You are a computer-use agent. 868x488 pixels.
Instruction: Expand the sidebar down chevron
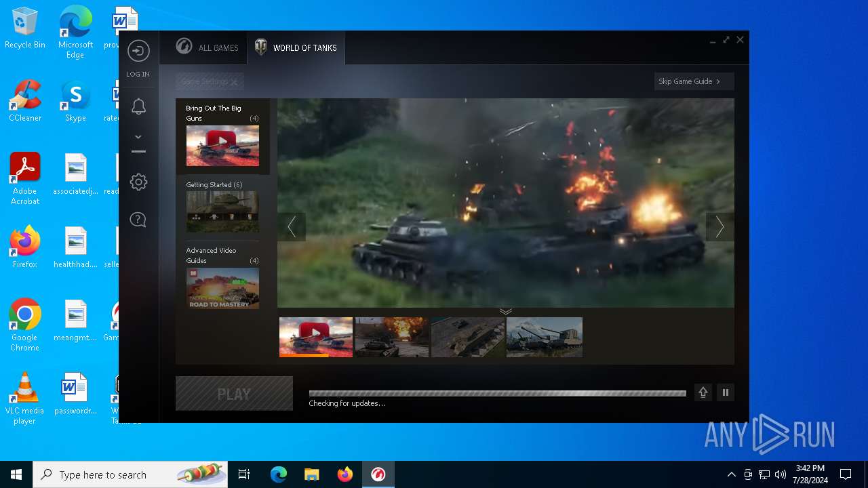138,137
